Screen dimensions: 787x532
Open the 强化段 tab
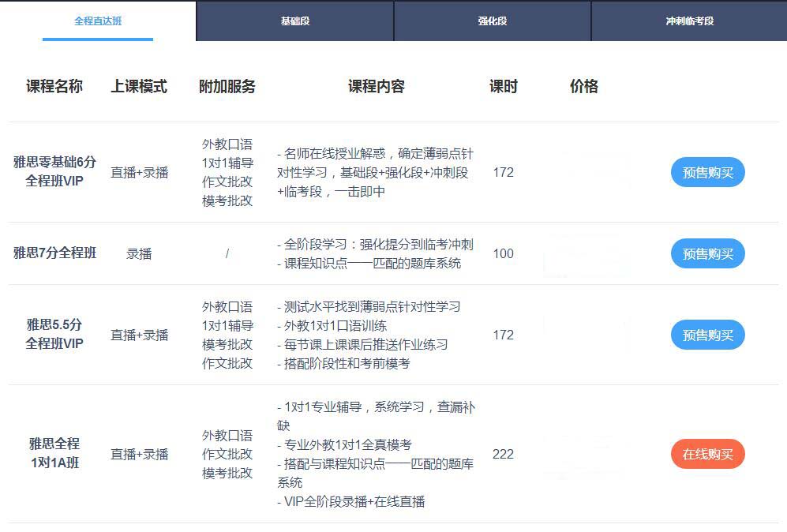click(x=492, y=21)
